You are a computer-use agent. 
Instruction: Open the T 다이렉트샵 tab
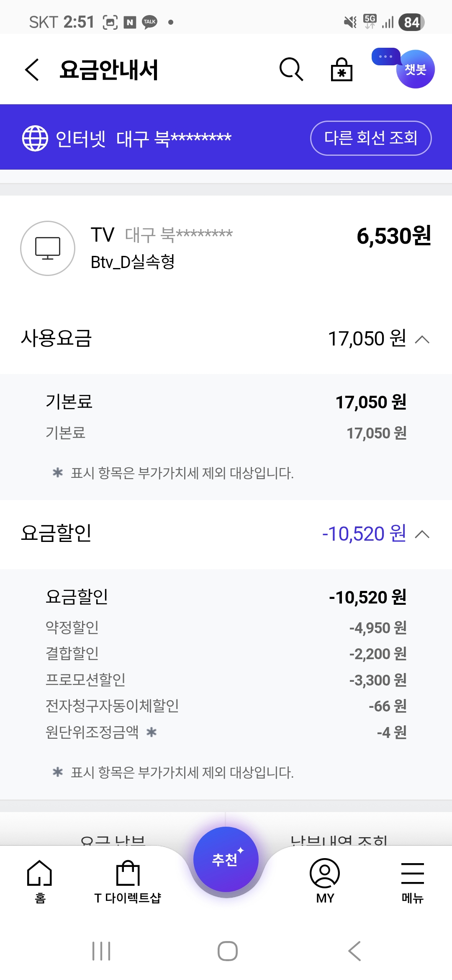[x=128, y=879]
